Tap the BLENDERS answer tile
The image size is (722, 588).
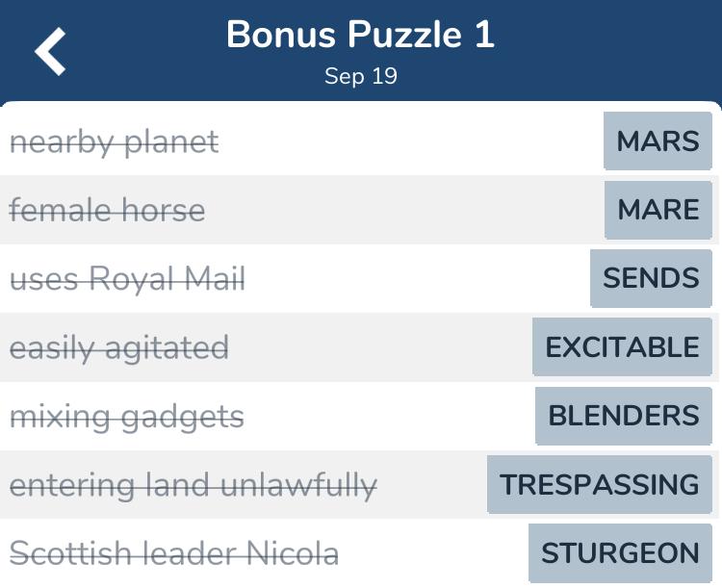(x=624, y=416)
